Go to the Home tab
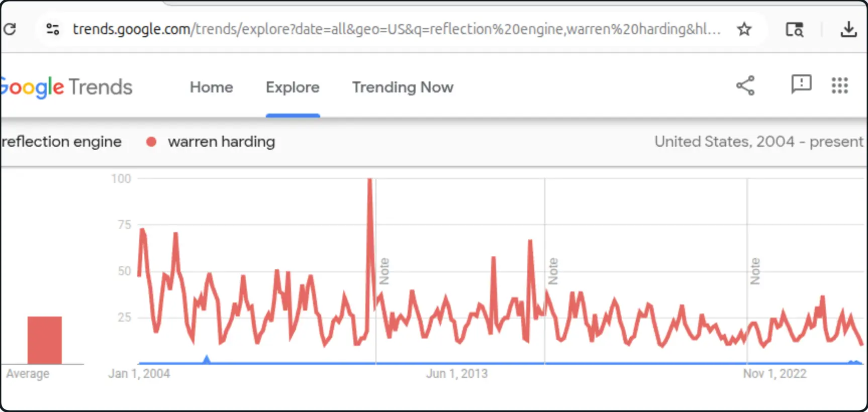 point(211,87)
